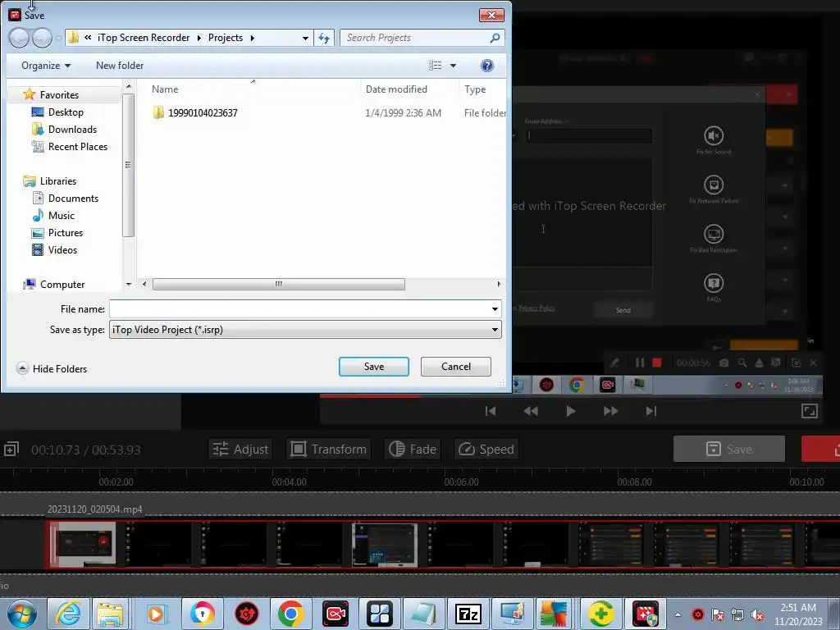The height and width of the screenshot is (630, 840).
Task: Rewind the video preview
Action: (531, 411)
